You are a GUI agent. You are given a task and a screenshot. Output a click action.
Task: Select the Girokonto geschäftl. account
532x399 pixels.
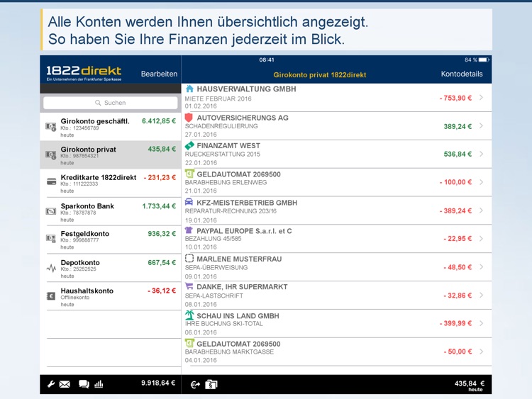pos(110,126)
